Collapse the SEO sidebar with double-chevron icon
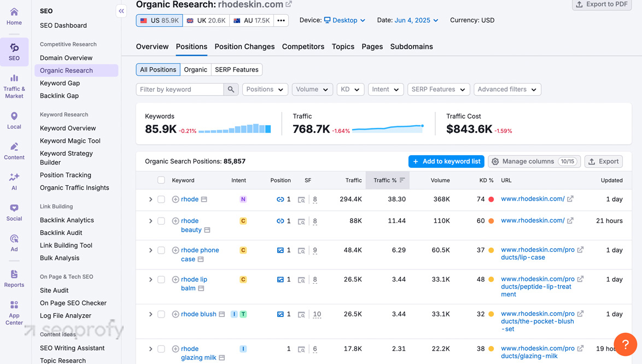This screenshot has width=642, height=364. pos(121,11)
